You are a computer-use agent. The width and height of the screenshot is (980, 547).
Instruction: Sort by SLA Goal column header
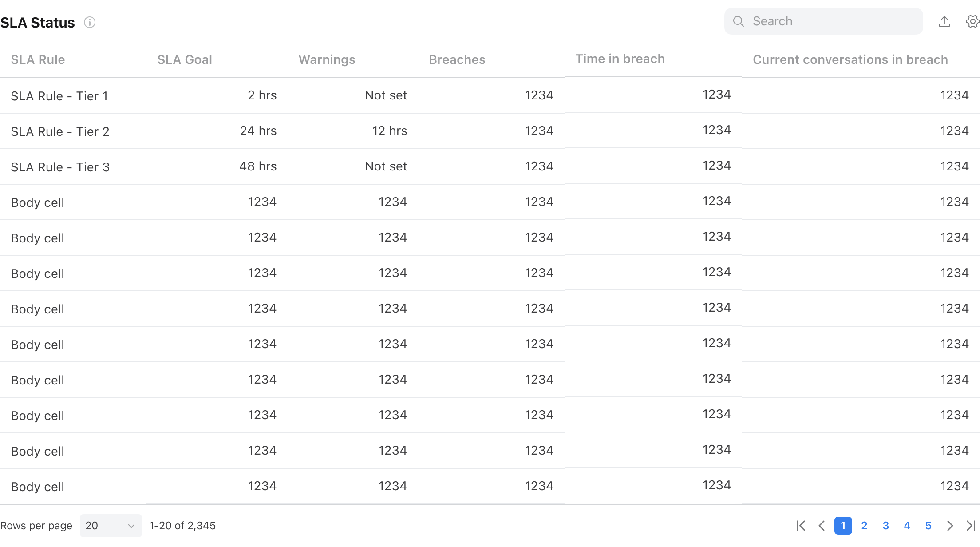click(x=185, y=59)
